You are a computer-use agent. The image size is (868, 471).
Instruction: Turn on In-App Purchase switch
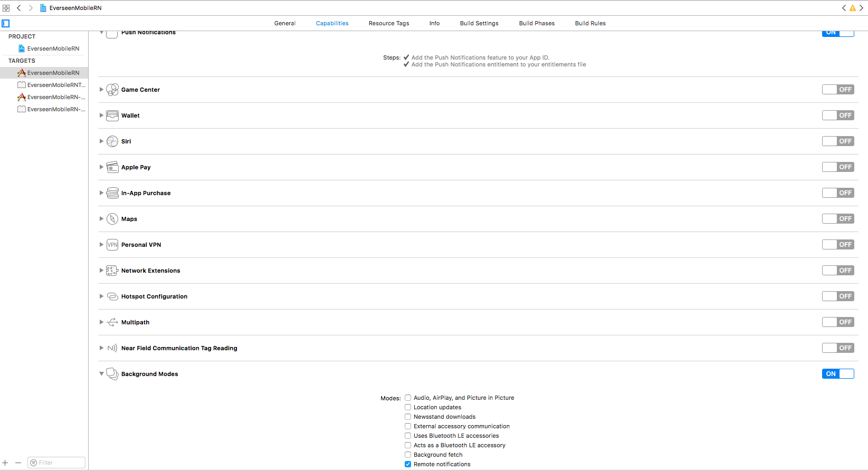[838, 193]
